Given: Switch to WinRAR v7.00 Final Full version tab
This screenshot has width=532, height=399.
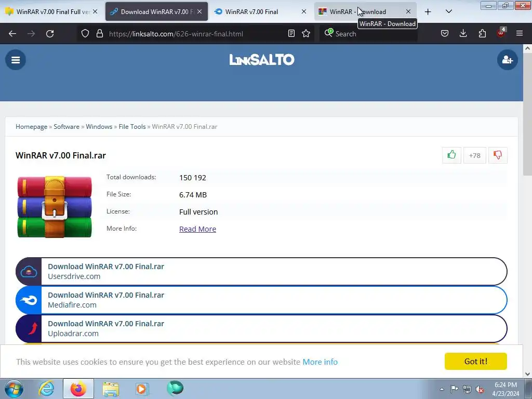Looking at the screenshot, I should [x=51, y=11].
